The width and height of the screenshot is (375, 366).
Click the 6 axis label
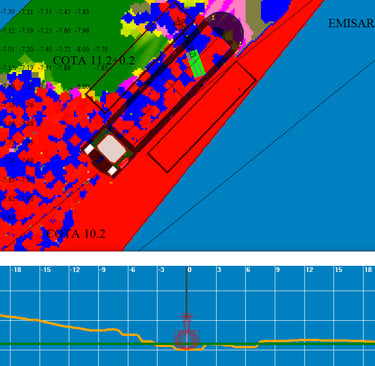coord(248,269)
